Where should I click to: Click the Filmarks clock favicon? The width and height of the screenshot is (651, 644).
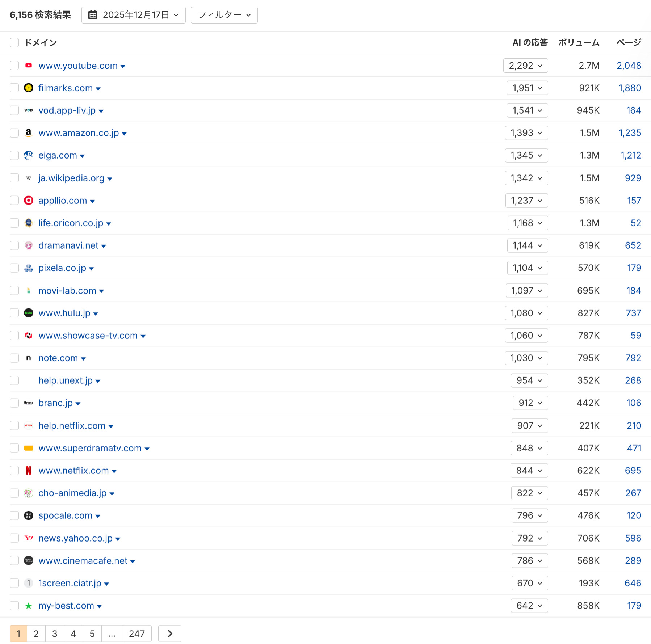pos(29,88)
